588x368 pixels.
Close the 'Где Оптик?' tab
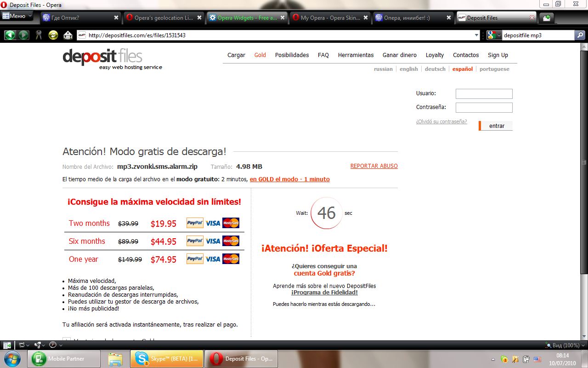point(116,18)
